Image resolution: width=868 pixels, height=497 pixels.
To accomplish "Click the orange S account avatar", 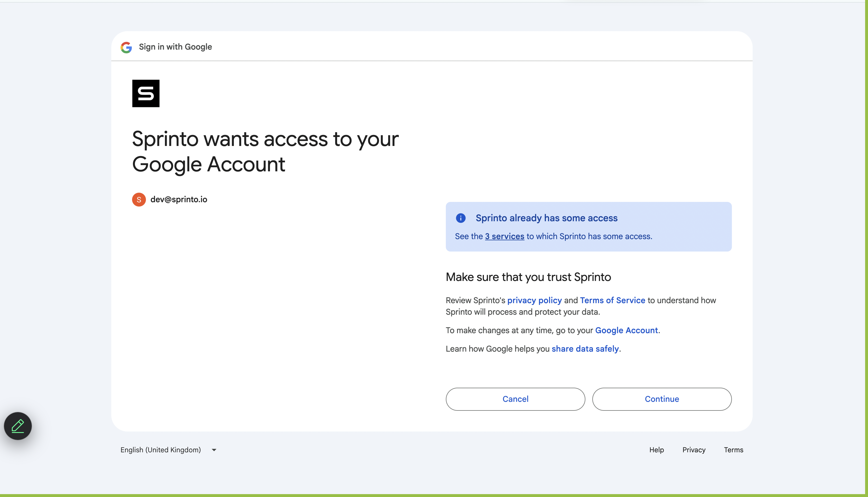I will [x=139, y=199].
